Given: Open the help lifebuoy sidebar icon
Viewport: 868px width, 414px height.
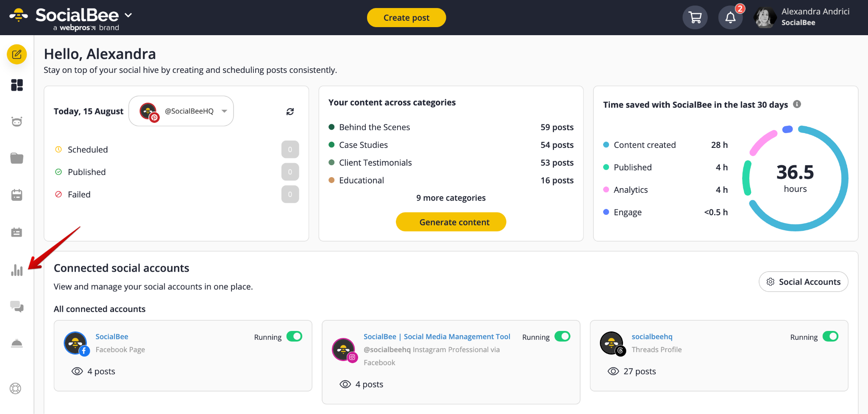Looking at the screenshot, I should point(16,388).
